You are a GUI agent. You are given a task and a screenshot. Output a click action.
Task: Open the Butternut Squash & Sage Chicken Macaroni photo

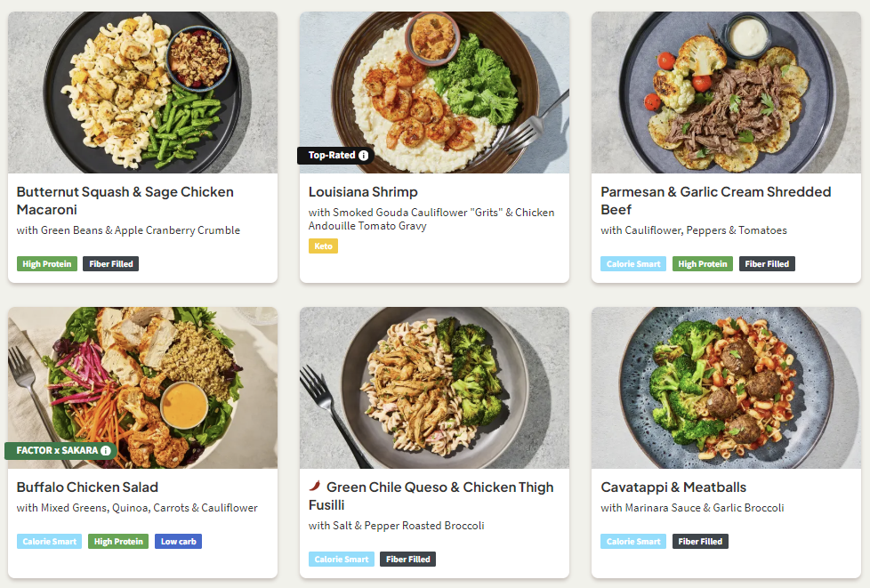point(142,93)
